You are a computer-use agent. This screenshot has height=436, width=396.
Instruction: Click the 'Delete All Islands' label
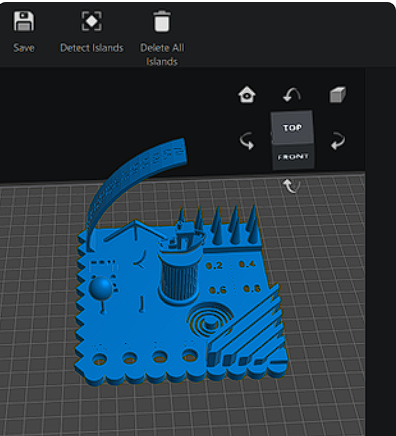click(162, 54)
